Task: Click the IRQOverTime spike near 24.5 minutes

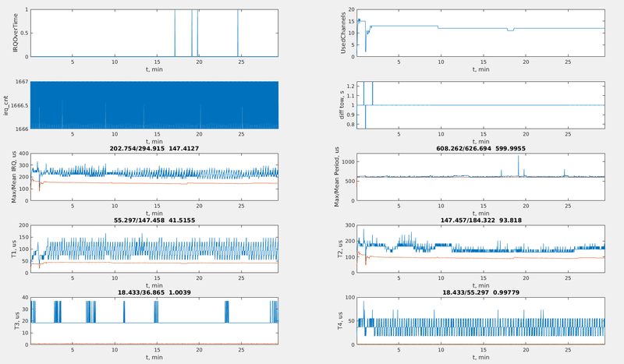Action: pos(238,33)
